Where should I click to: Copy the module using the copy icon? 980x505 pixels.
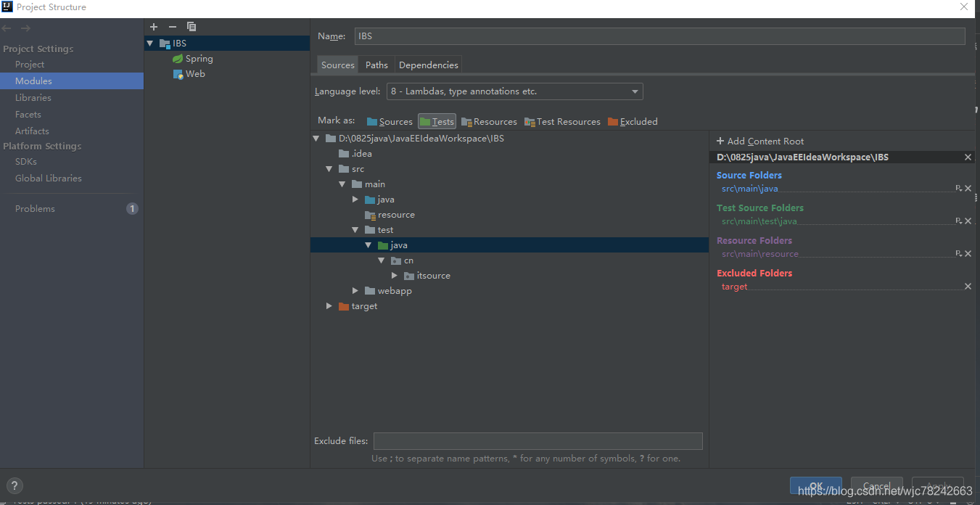[x=191, y=27]
